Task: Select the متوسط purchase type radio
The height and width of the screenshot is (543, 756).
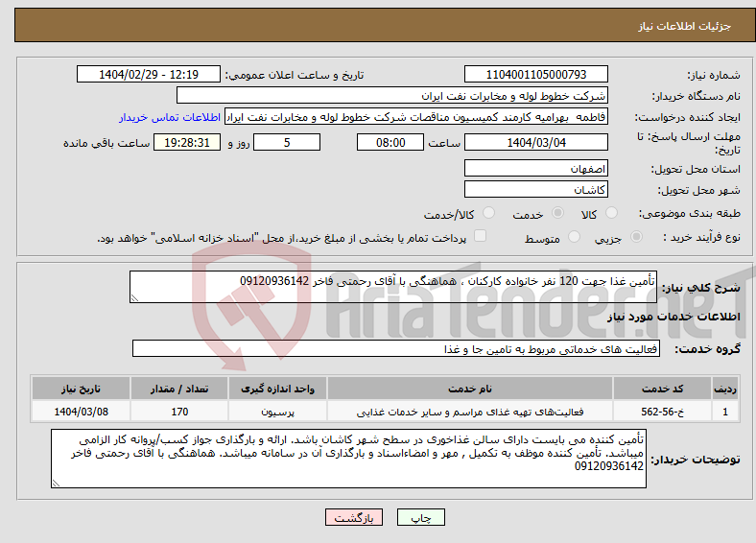Action: click(574, 236)
